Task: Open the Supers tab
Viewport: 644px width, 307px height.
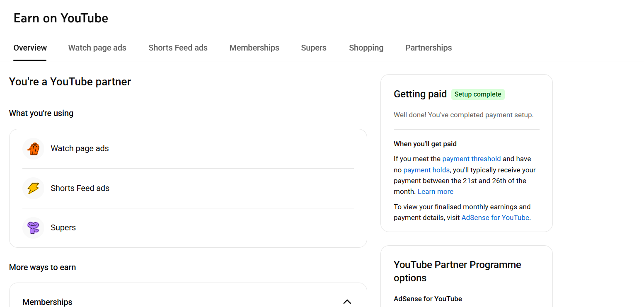Action: pyautogui.click(x=314, y=48)
